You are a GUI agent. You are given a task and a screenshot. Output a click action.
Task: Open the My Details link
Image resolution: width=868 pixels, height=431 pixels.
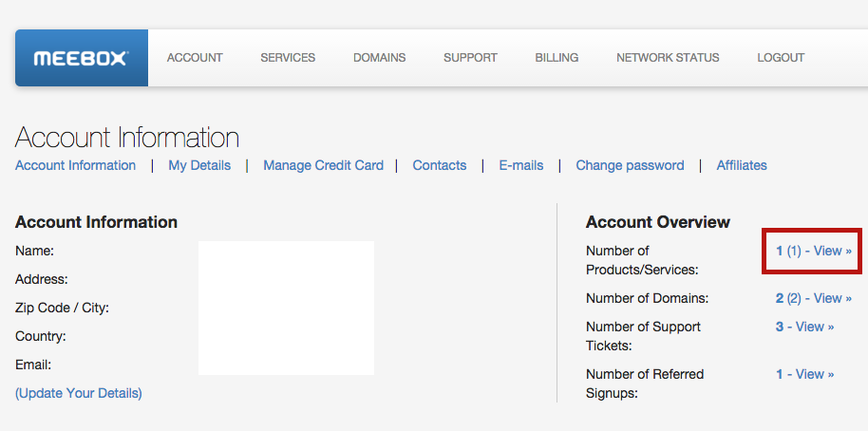click(199, 165)
